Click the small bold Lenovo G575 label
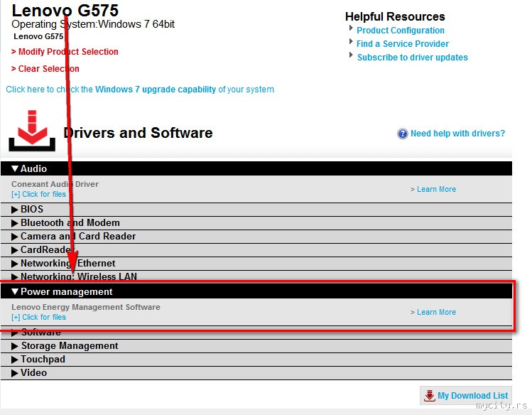Image resolution: width=532 pixels, height=415 pixels. tap(38, 36)
